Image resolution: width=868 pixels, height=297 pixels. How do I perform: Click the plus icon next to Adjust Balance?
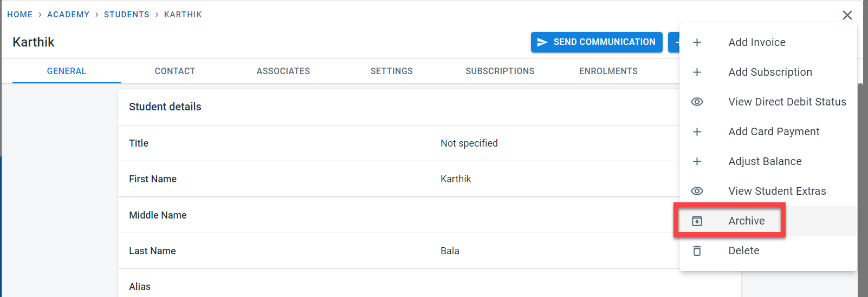pos(697,161)
